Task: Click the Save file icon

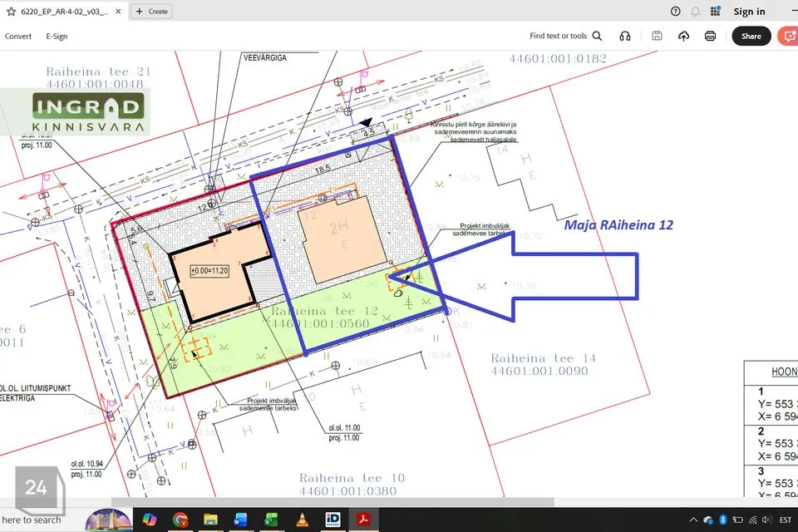Action: click(658, 37)
